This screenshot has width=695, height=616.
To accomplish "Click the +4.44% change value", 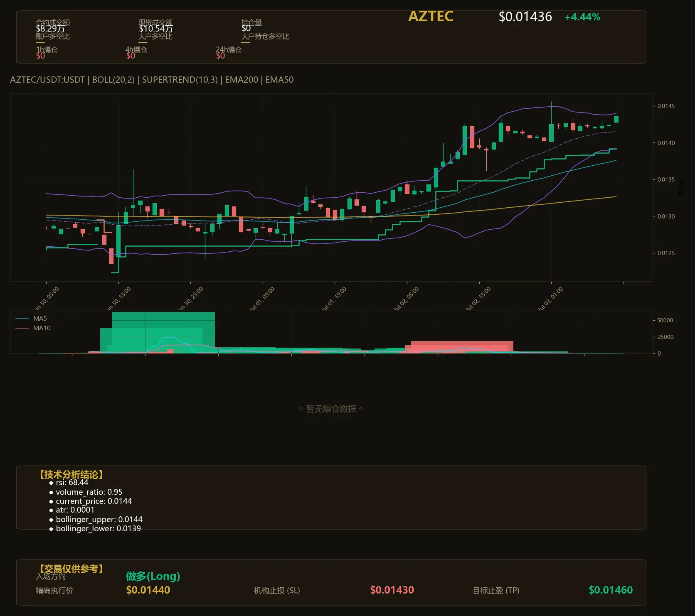I will [582, 17].
